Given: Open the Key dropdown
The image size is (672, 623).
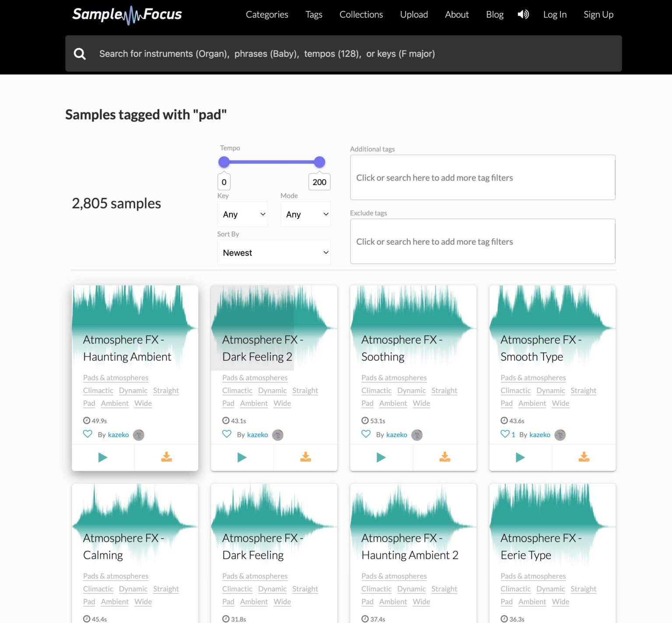Looking at the screenshot, I should [x=242, y=214].
